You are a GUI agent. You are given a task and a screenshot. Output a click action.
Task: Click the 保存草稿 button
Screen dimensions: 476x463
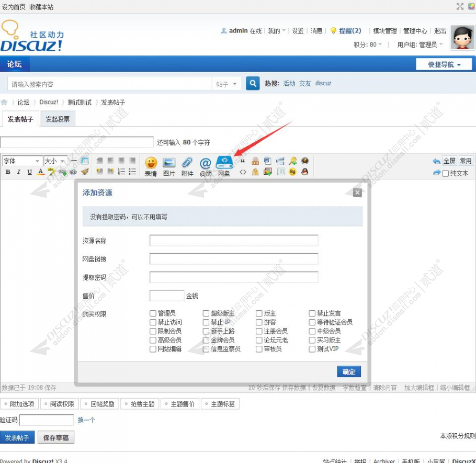tap(56, 437)
